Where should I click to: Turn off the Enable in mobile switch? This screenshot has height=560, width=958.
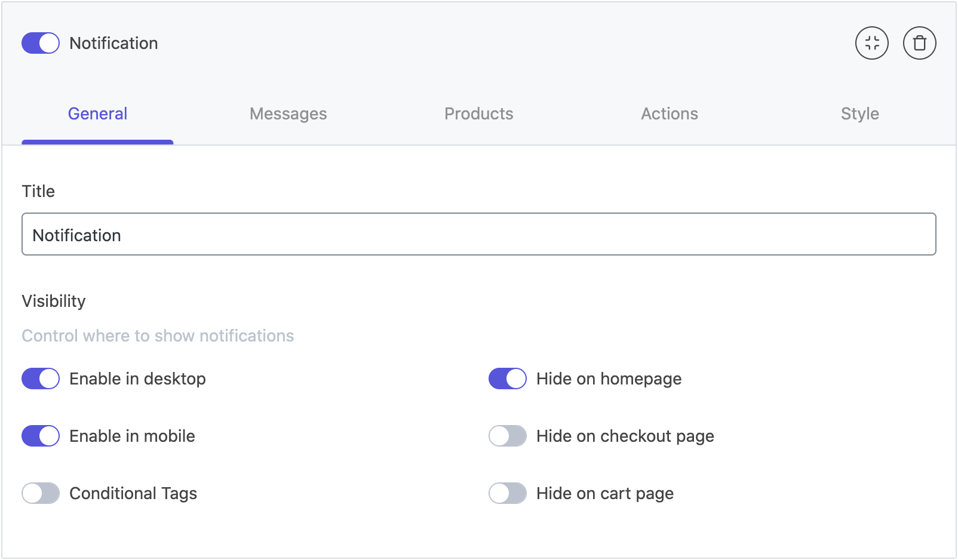[41, 436]
